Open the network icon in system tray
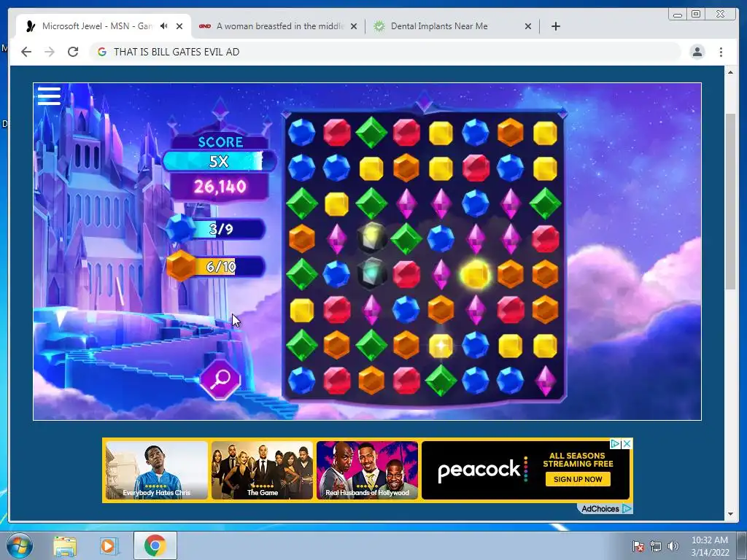747x560 pixels. pyautogui.click(x=656, y=546)
